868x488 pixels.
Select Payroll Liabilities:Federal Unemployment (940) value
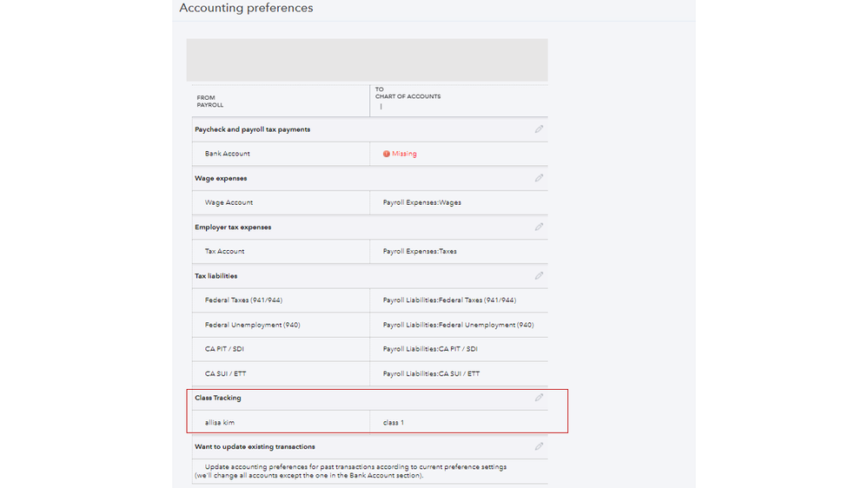click(458, 325)
